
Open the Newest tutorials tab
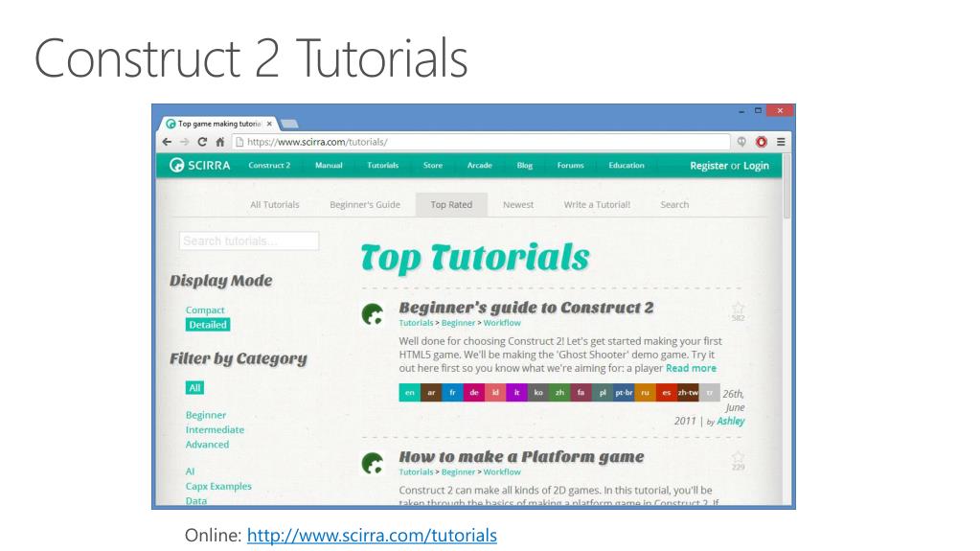[518, 204]
